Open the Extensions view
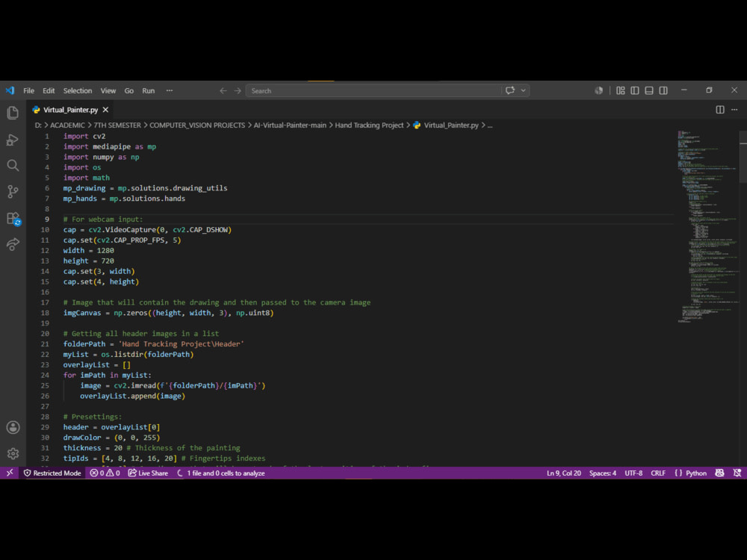 (x=13, y=219)
